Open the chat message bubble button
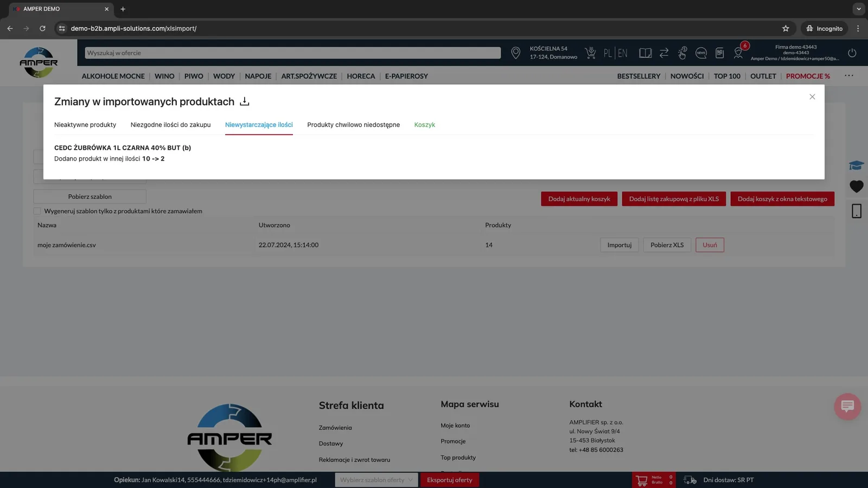868x488 pixels. tap(847, 406)
